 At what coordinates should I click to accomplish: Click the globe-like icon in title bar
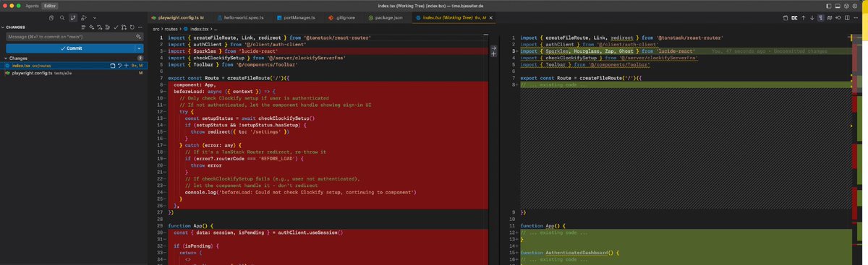pyautogui.click(x=846, y=6)
